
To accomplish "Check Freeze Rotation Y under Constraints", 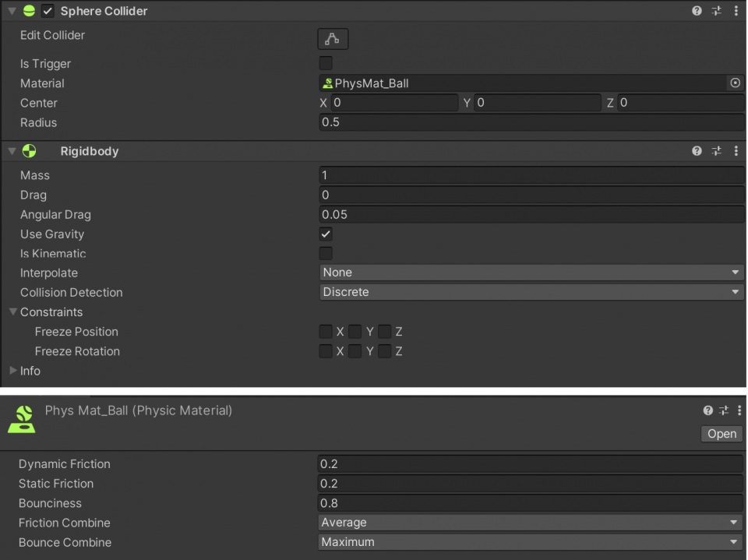I will pyautogui.click(x=355, y=351).
